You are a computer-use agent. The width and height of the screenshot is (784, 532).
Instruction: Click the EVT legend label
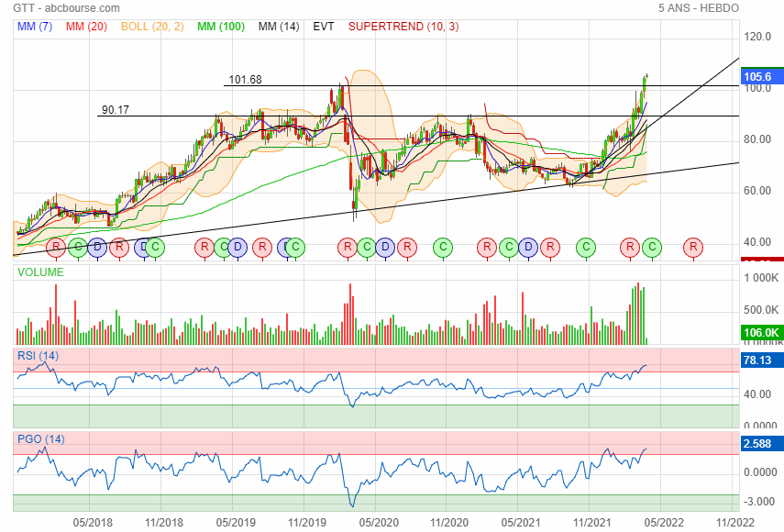pos(324,27)
